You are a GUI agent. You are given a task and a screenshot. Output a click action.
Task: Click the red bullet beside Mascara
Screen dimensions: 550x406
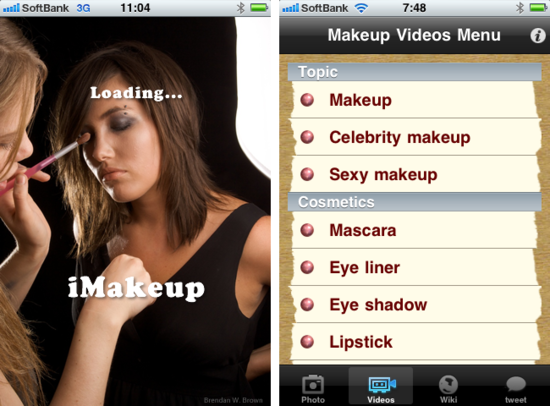[307, 230]
